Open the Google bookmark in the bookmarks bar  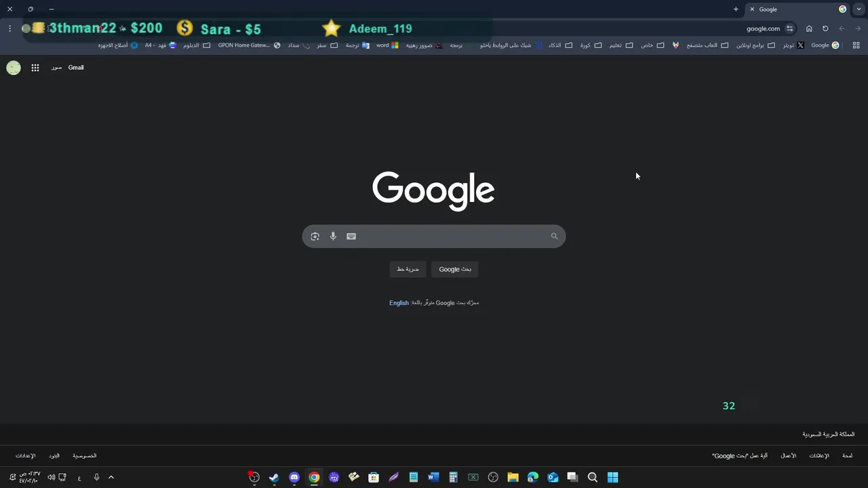click(825, 45)
